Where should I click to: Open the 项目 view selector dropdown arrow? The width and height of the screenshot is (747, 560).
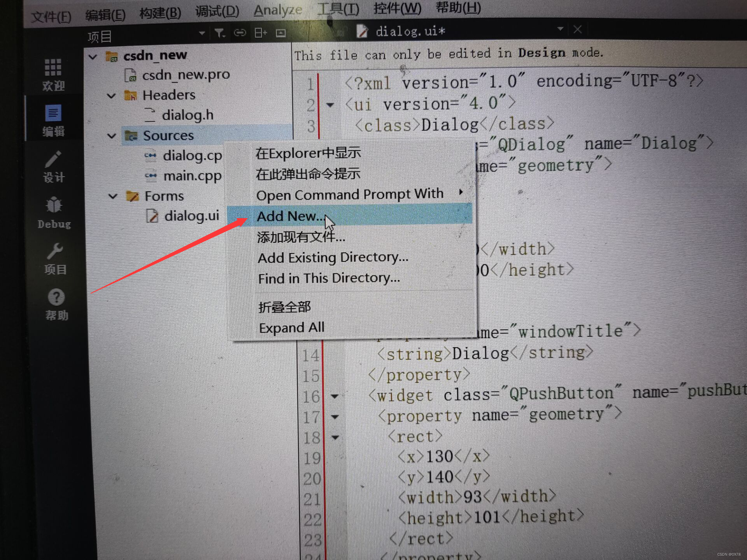point(202,33)
